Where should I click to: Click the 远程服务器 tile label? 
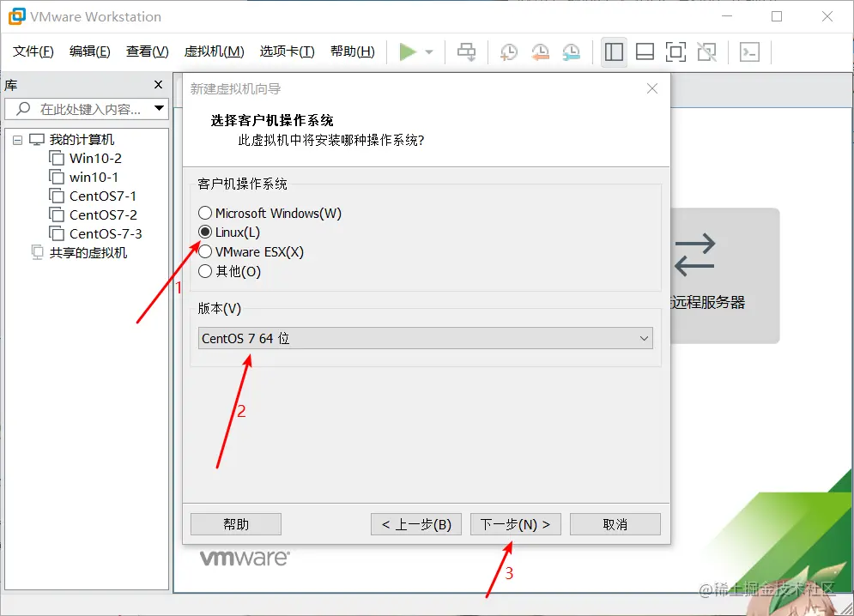coord(707,302)
